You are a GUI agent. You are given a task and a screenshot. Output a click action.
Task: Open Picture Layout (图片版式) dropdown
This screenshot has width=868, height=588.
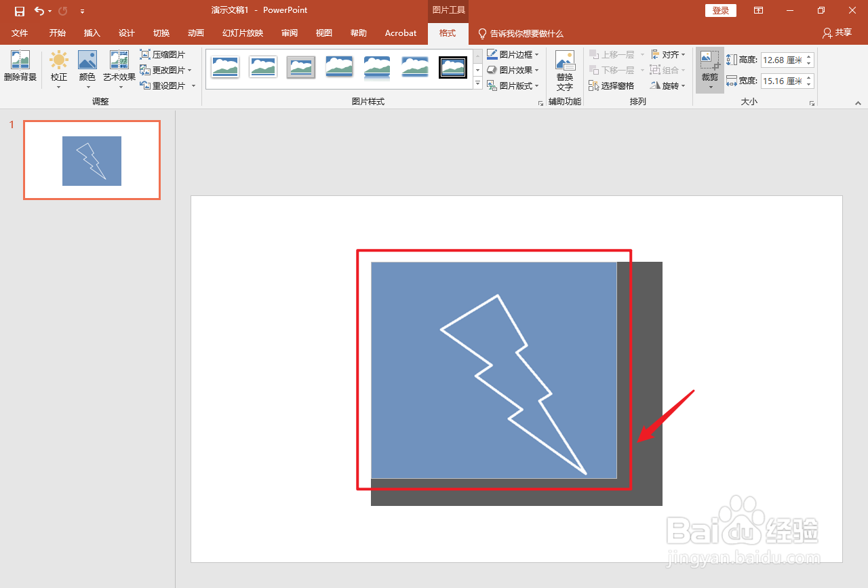tap(513, 85)
